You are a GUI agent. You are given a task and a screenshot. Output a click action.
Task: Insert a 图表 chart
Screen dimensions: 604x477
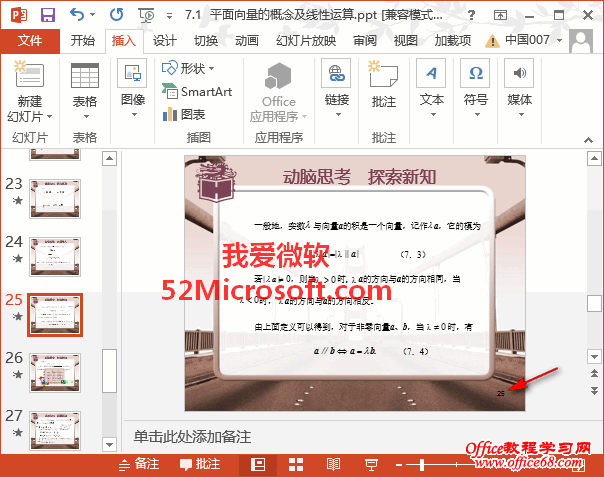pos(184,114)
